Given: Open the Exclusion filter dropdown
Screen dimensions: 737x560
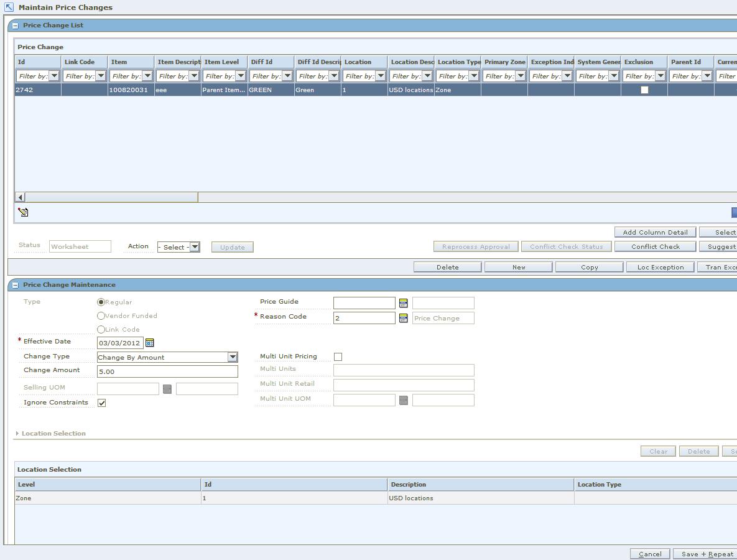Looking at the screenshot, I should tap(661, 76).
